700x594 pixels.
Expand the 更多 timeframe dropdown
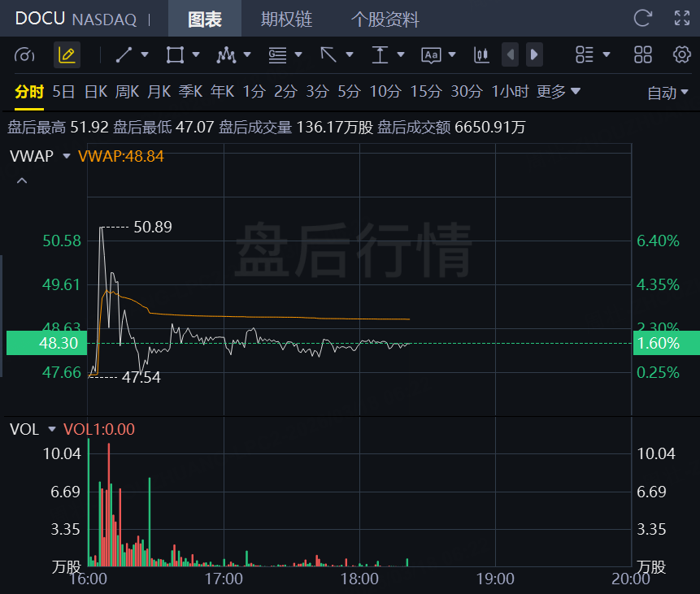[559, 92]
